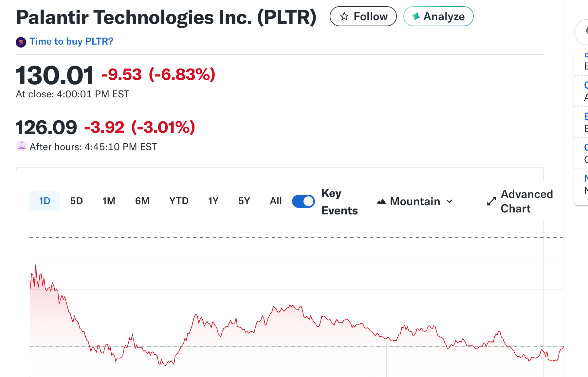
Task: Click the Mountain chart type icon
Action: (x=381, y=201)
